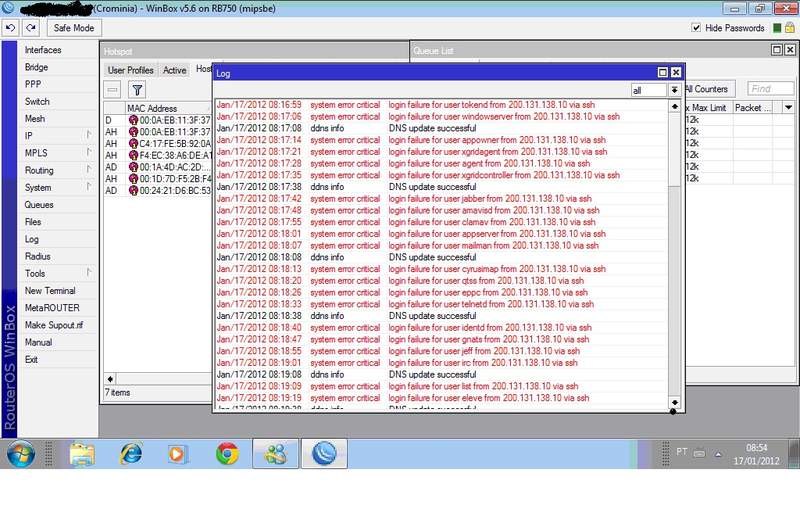Expand the IP submenu
This screenshot has width=800, height=516.
tap(56, 136)
